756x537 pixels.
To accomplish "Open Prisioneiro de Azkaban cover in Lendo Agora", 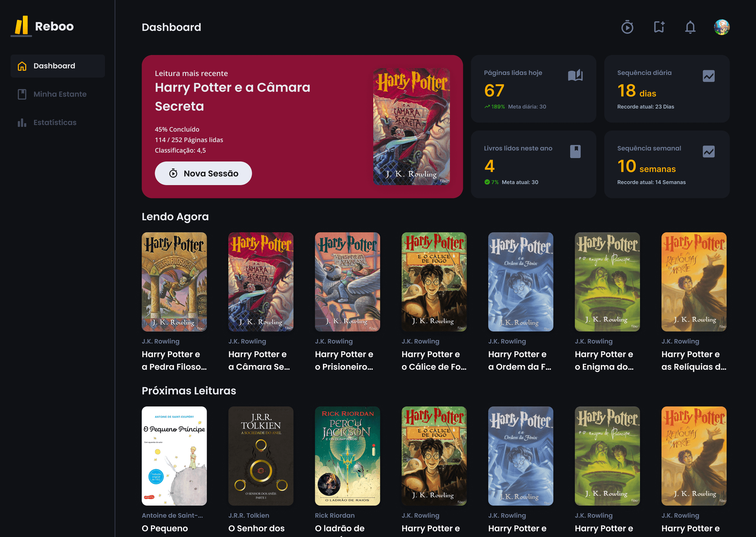I will 347,282.
